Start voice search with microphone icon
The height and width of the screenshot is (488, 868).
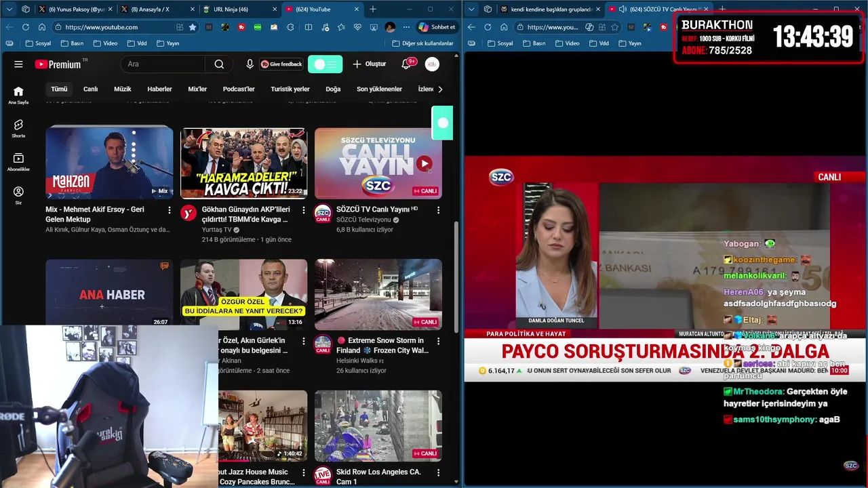click(250, 64)
